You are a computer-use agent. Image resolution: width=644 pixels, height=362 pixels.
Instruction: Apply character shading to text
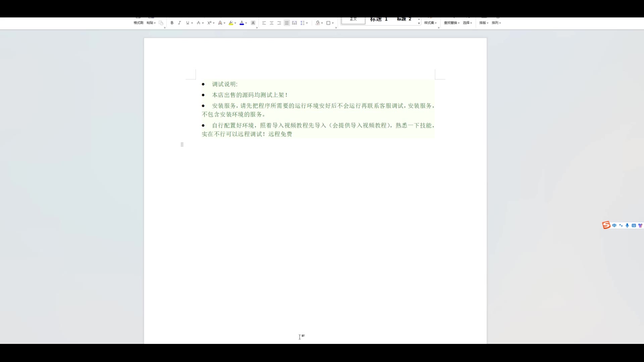coord(253,23)
